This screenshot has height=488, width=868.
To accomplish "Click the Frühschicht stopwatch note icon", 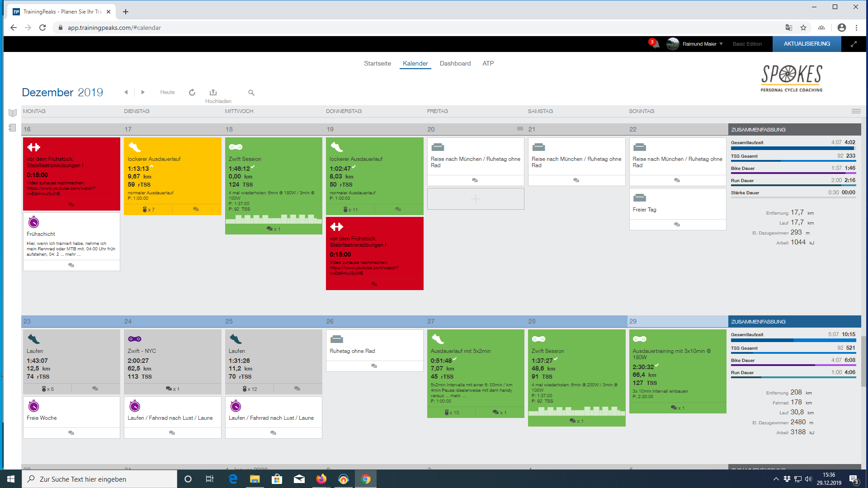I will tap(33, 222).
